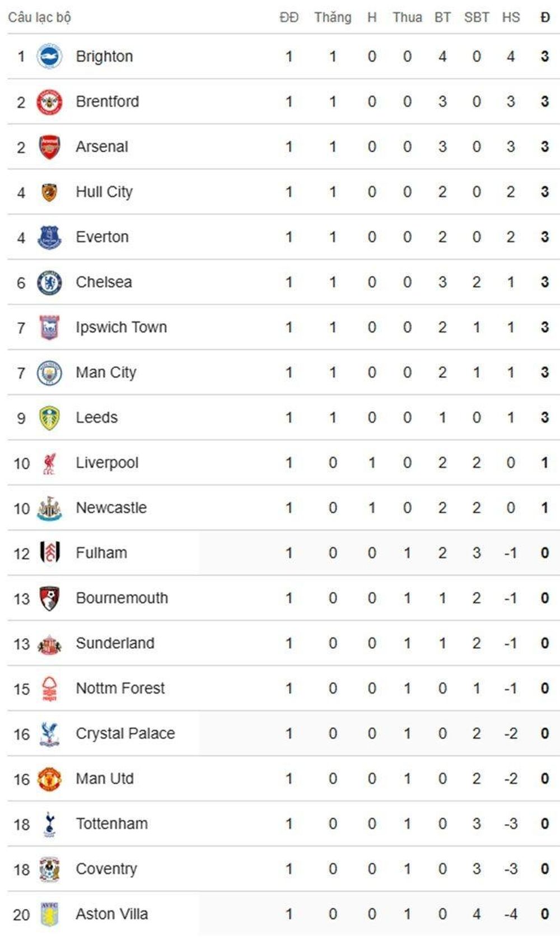Click the Newcastle club crest icon
The image size is (560, 944).
tap(49, 508)
